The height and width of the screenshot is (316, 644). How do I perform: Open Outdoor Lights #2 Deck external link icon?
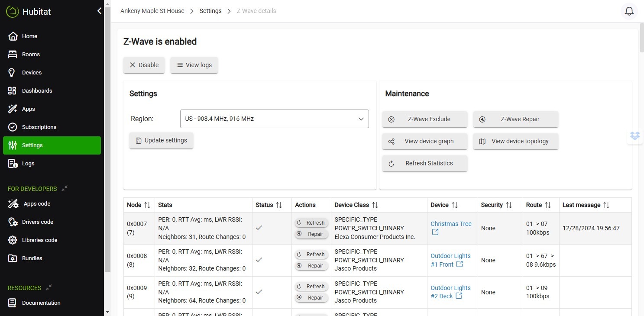tap(459, 296)
